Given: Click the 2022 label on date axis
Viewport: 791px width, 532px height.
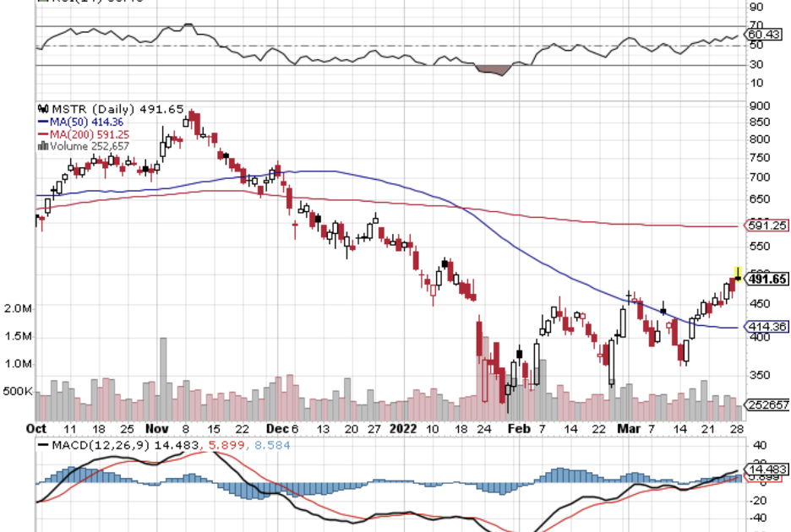Looking at the screenshot, I should (x=403, y=427).
